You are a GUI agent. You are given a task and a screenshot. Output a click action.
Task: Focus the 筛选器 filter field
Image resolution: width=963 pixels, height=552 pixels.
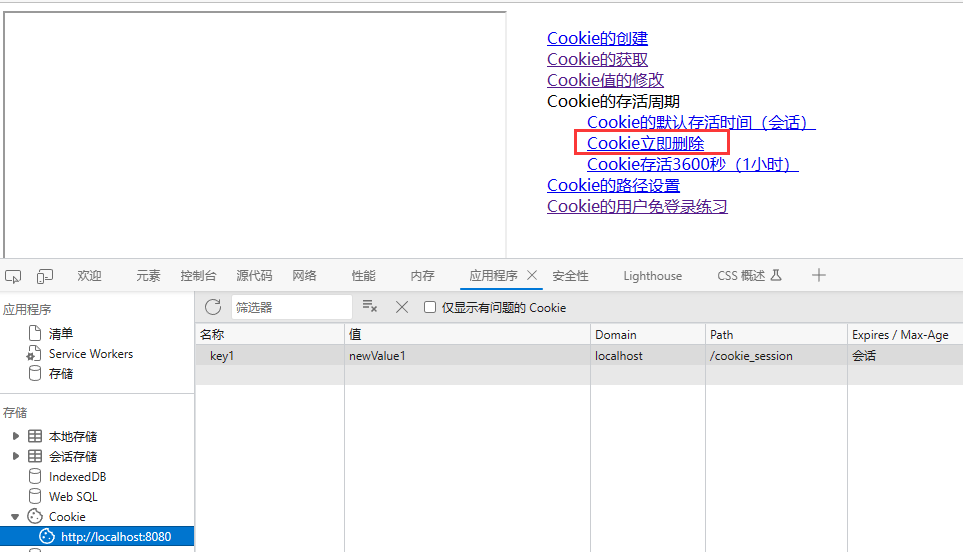291,307
